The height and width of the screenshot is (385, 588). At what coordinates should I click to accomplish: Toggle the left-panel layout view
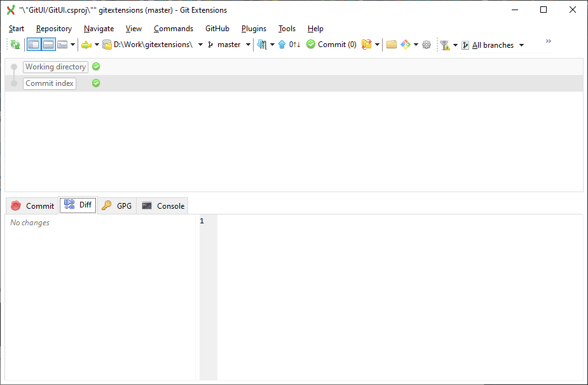click(x=33, y=45)
